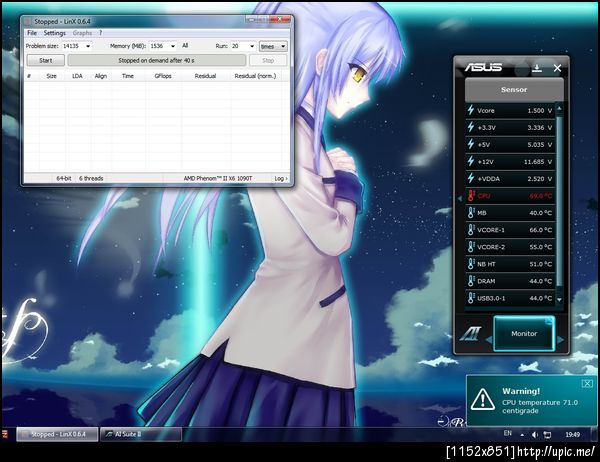Screen dimensions: 600x462
Task: Click the LinX title bar icon
Action: (x=28, y=22)
